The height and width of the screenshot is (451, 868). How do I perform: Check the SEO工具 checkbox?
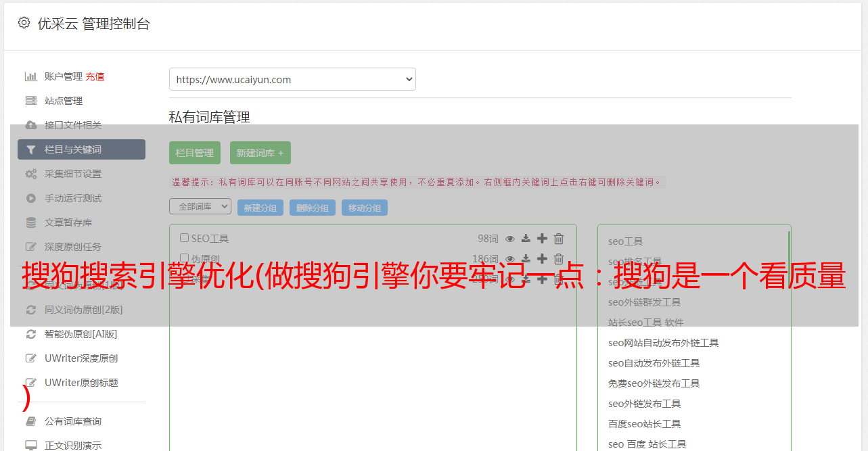[x=184, y=238]
